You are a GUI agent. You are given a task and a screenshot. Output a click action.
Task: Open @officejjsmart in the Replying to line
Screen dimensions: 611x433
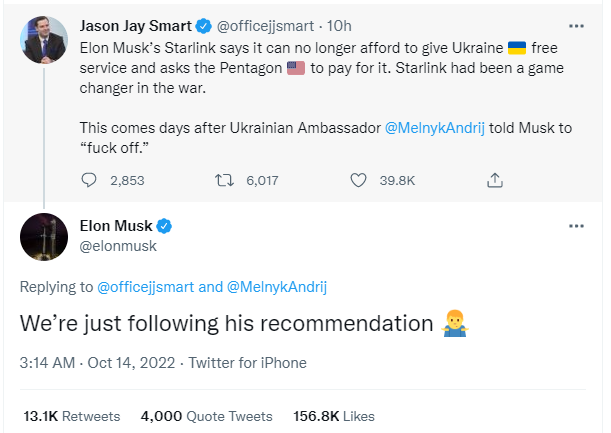coord(146,287)
